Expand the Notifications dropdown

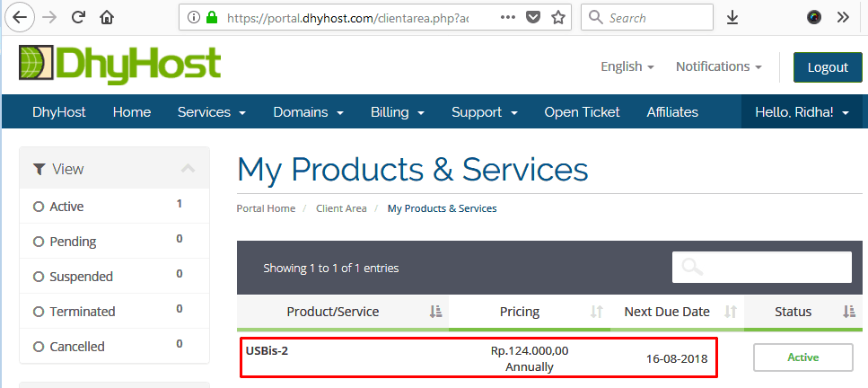click(x=718, y=66)
